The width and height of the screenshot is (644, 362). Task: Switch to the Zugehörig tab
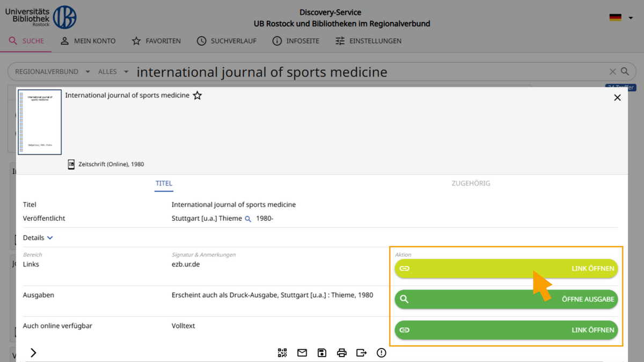tap(471, 183)
